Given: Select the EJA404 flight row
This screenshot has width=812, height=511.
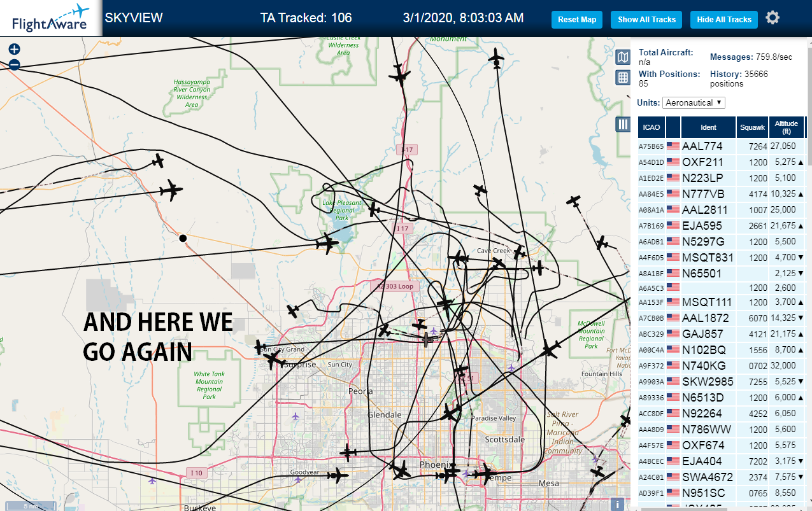Looking at the screenshot, I should pos(721,461).
